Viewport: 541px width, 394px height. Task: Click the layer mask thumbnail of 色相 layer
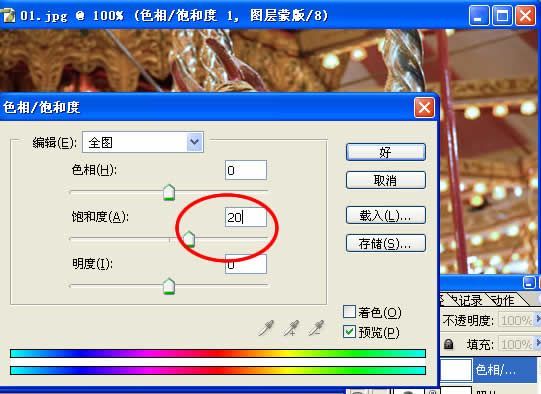tap(456, 370)
